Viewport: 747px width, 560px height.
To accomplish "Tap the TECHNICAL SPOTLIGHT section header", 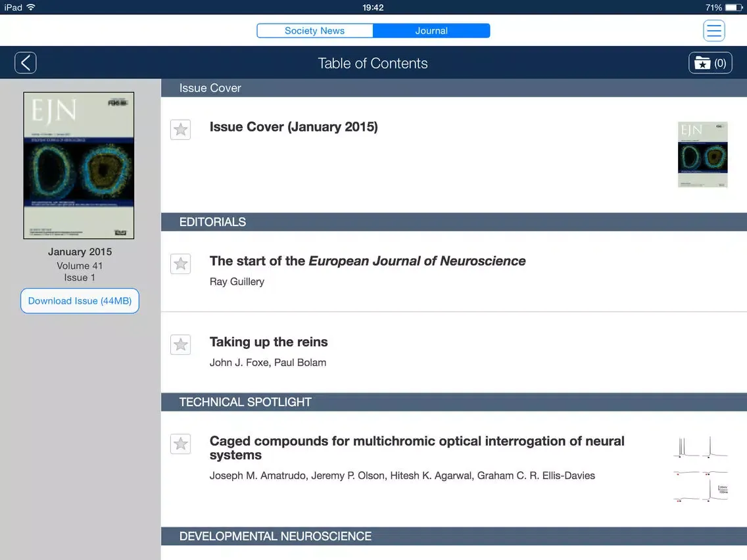I will (x=454, y=402).
